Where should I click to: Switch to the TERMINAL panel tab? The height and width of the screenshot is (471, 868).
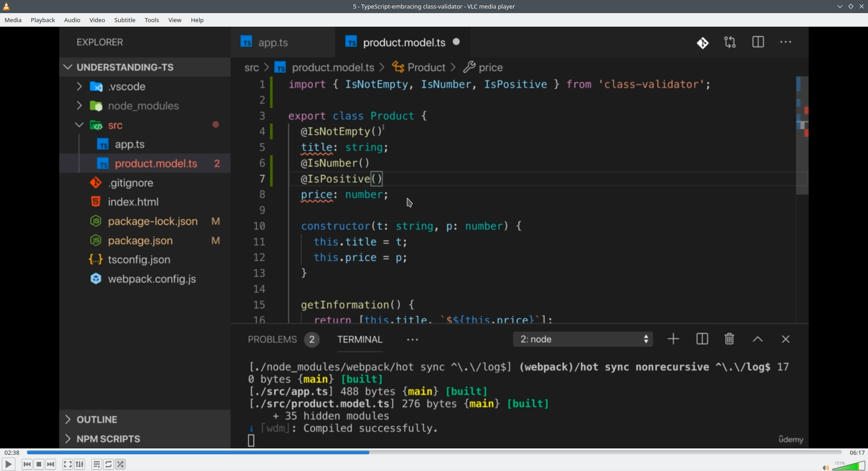[x=360, y=339]
